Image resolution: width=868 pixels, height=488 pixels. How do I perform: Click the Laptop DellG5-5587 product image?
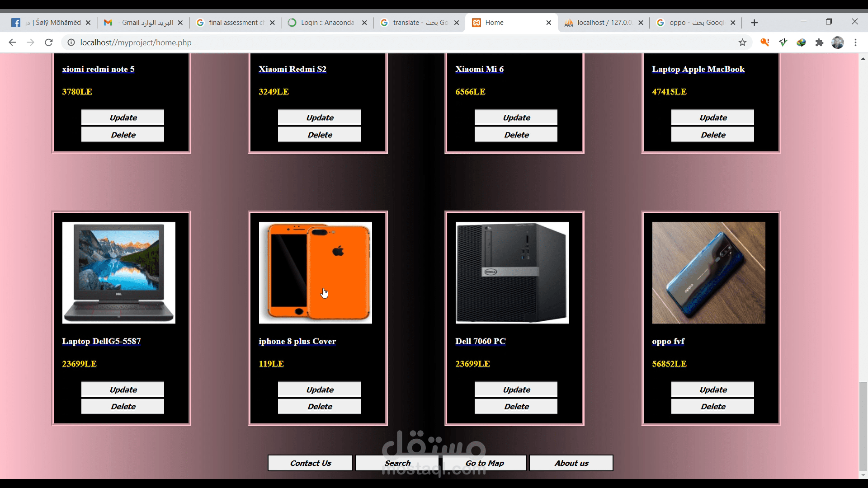point(119,272)
